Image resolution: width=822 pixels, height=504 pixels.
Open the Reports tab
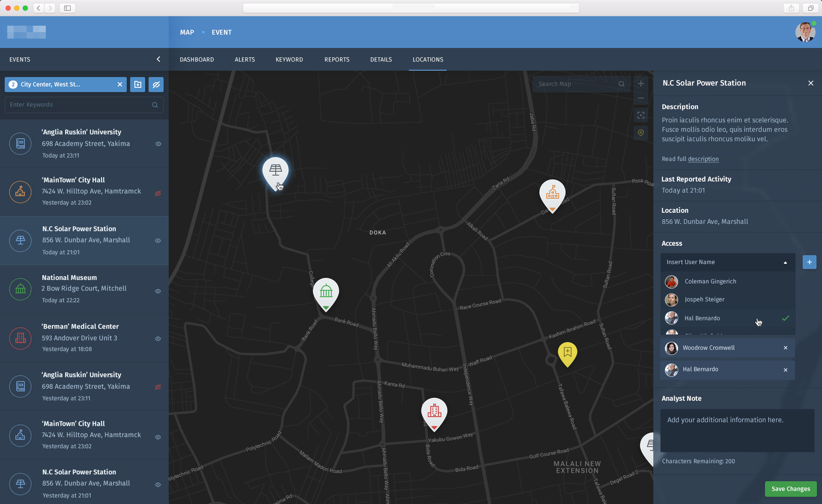[337, 60]
